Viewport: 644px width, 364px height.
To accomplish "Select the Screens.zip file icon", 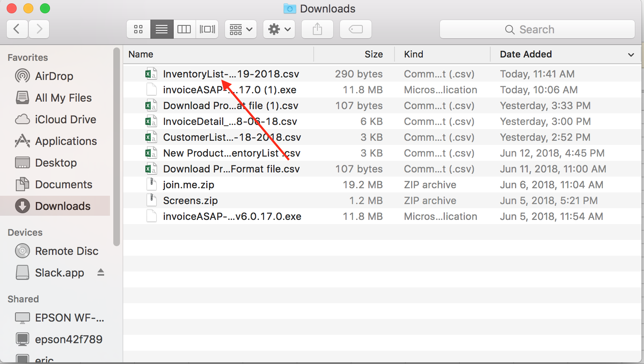I will coord(152,200).
